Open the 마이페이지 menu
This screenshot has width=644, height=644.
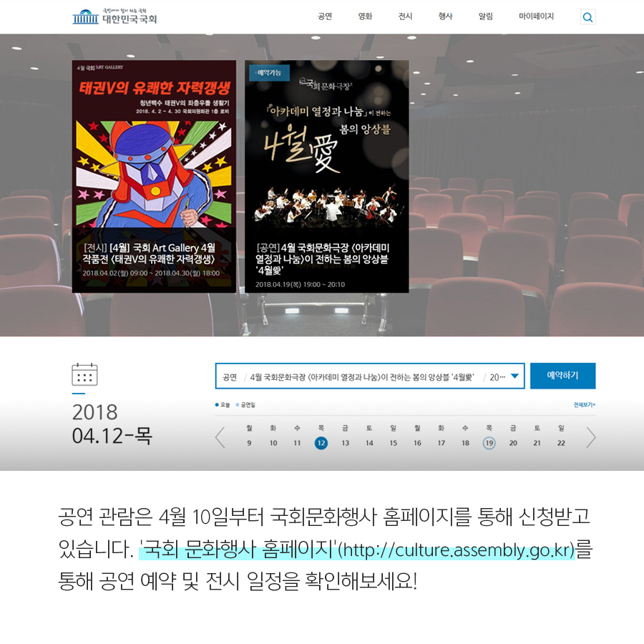(536, 16)
